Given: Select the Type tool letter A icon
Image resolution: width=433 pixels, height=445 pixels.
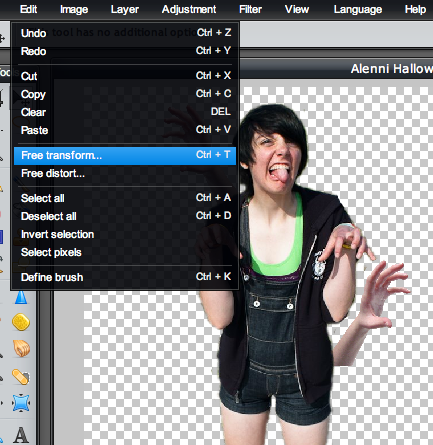Looking at the screenshot, I should [21, 435].
